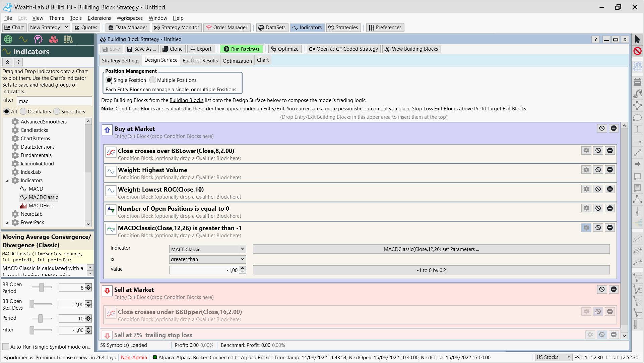This screenshot has height=363, width=644.
Task: Click the indicator Filter text field
Action: click(x=54, y=101)
